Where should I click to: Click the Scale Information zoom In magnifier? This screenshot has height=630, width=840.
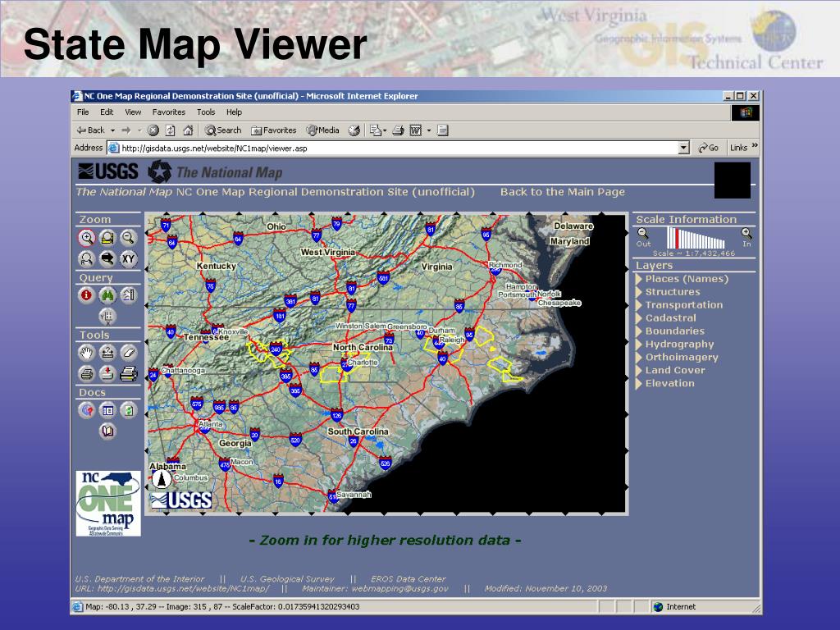(746, 234)
